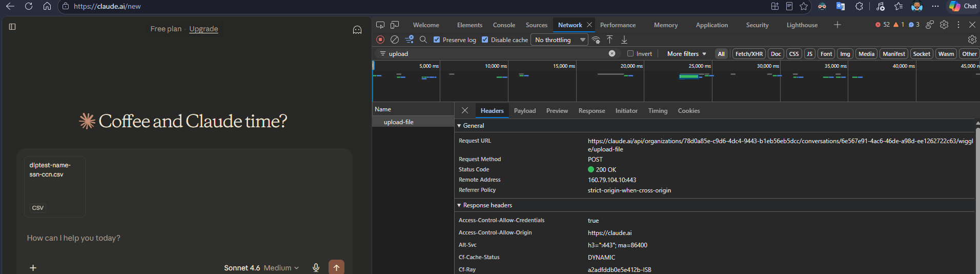980x274 pixels.
Task: Filter requests by Socket type
Action: (922, 53)
